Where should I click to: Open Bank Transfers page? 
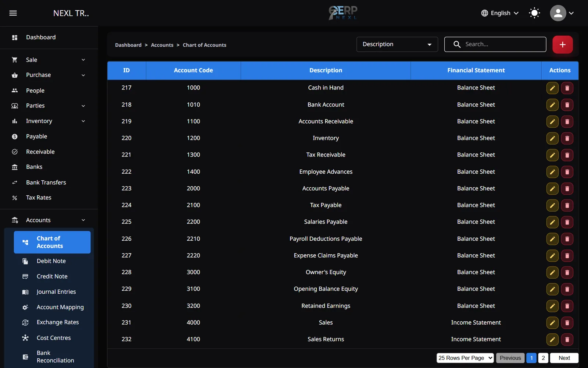pos(49,183)
